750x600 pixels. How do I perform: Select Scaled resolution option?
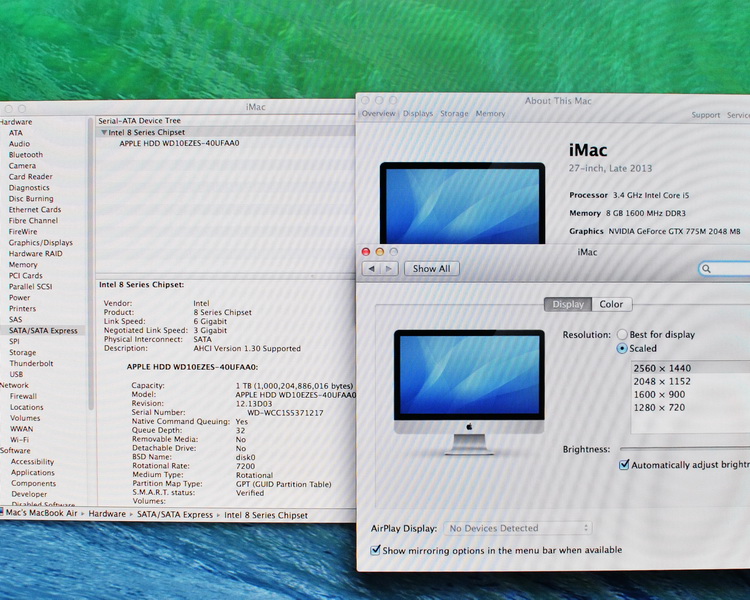[x=622, y=348]
